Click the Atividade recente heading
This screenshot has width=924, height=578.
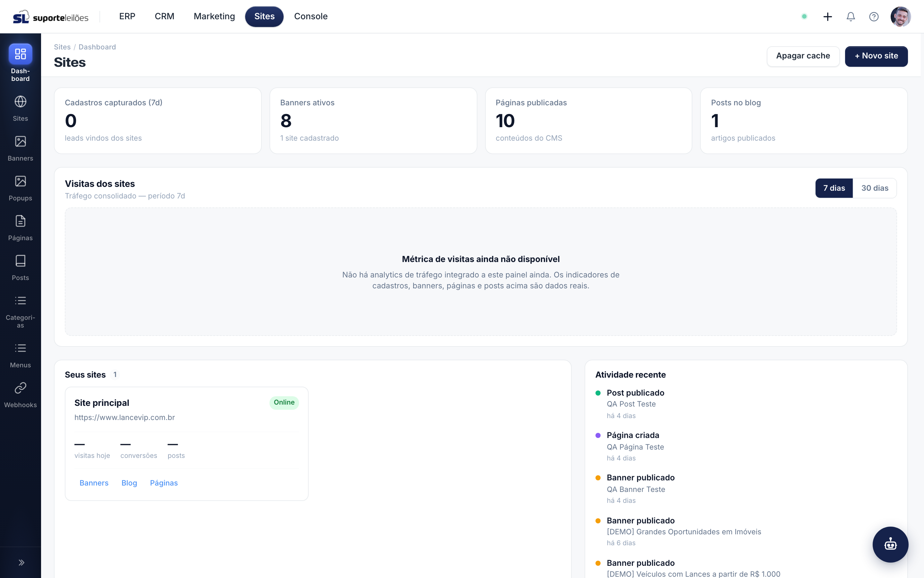pyautogui.click(x=630, y=375)
